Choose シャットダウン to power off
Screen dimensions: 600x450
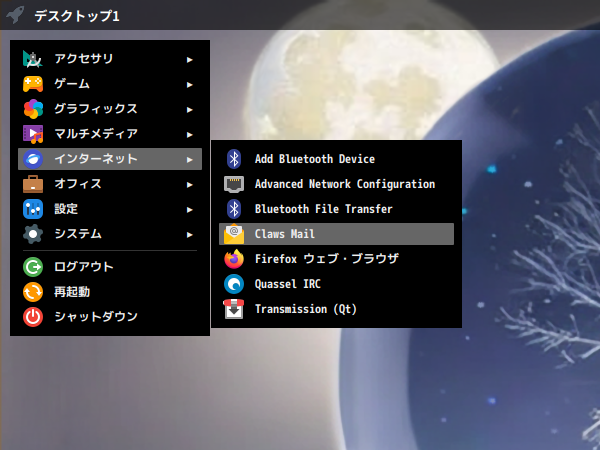[x=110, y=317]
